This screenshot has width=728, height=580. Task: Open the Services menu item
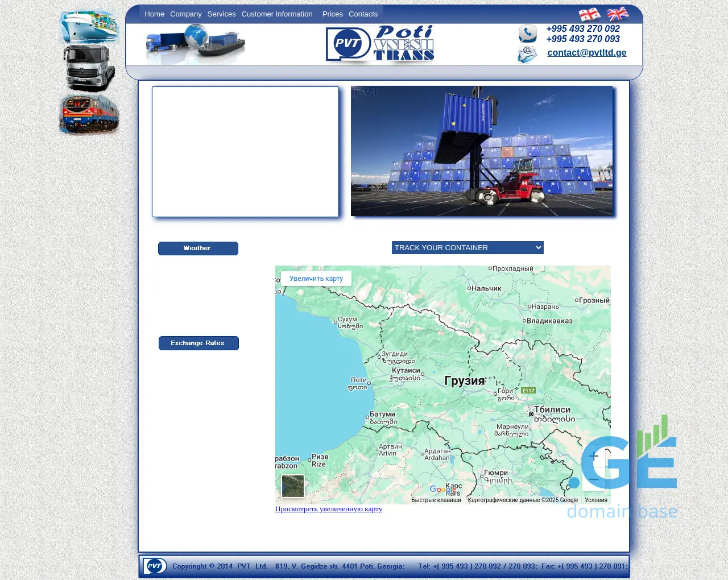[x=221, y=14]
